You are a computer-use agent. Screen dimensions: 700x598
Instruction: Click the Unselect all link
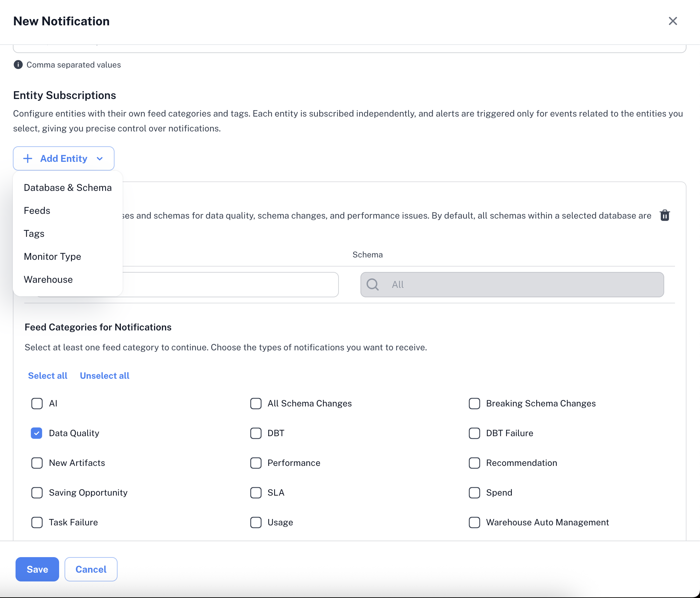pyautogui.click(x=104, y=376)
